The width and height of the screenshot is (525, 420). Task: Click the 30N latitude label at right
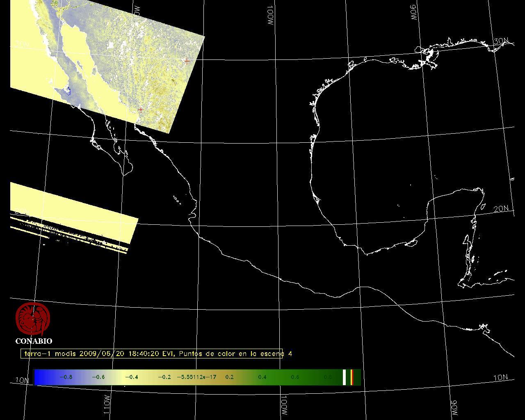[x=501, y=41]
